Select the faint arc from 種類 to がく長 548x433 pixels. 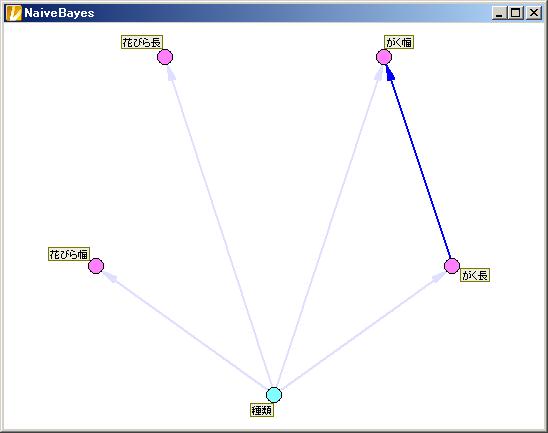pos(362,331)
